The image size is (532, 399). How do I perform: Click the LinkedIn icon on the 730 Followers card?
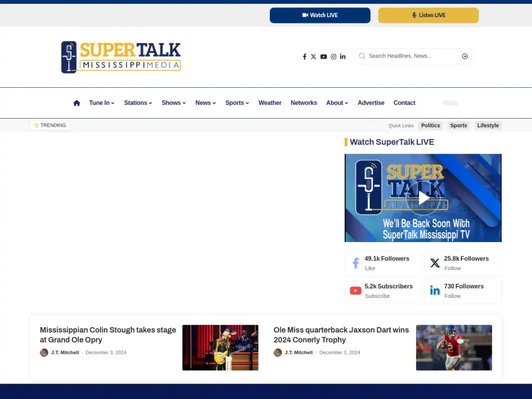point(435,290)
